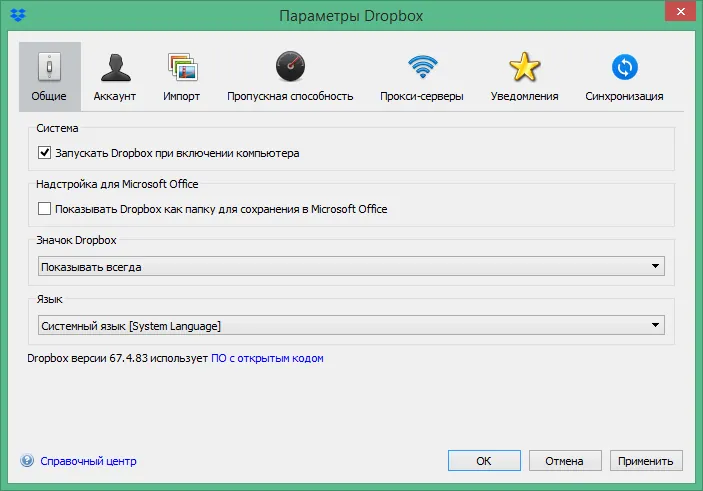
Task: Uncheck launch Dropbox at computer startup
Action: (44, 153)
